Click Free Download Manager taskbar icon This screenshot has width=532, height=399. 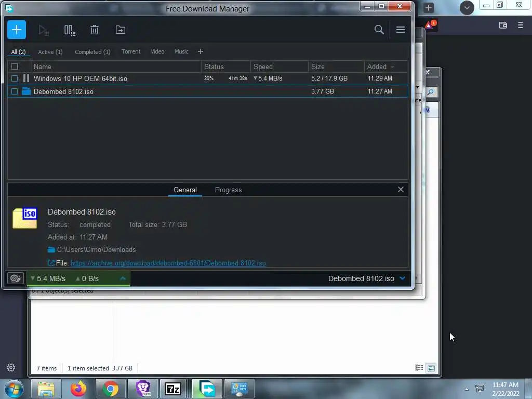(x=207, y=389)
